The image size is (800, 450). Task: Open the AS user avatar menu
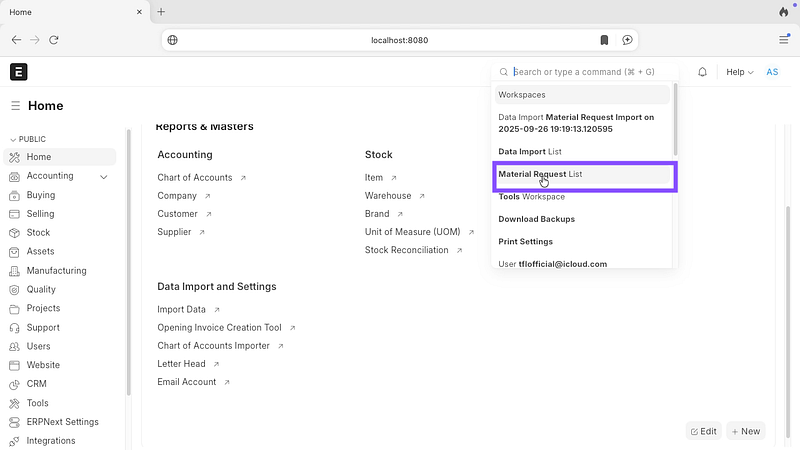click(x=772, y=72)
